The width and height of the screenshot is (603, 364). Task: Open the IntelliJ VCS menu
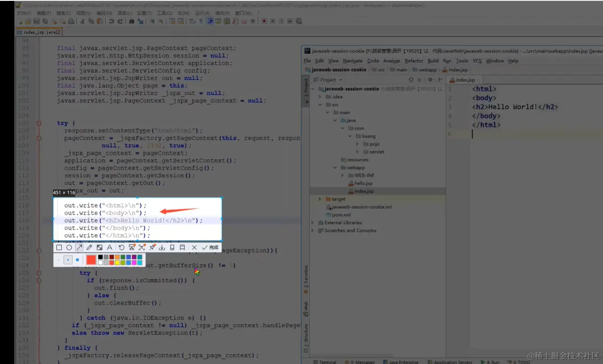click(x=477, y=61)
